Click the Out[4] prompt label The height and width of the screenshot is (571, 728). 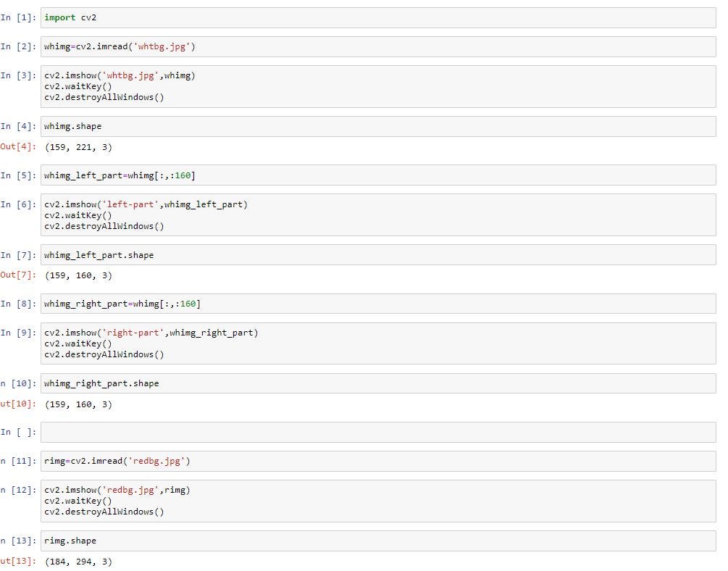point(18,147)
